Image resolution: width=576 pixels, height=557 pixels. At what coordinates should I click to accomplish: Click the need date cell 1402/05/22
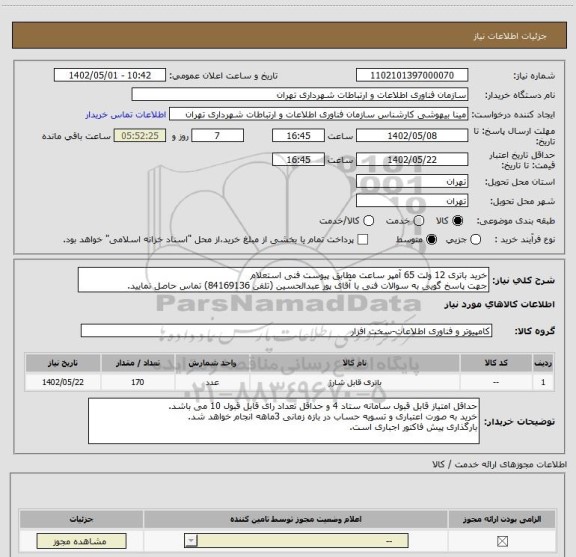63,382
